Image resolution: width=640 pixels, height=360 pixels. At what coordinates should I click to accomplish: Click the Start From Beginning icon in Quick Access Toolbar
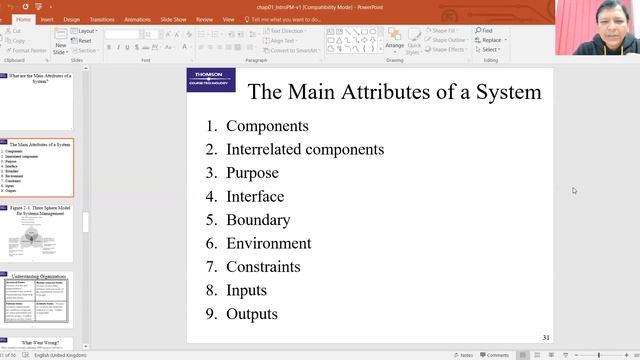[x=38, y=7]
